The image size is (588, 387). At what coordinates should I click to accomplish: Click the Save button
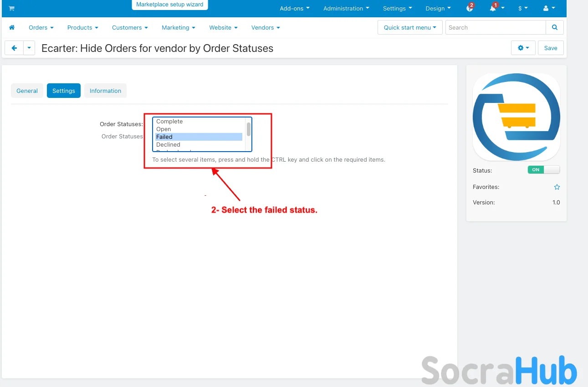pyautogui.click(x=551, y=48)
